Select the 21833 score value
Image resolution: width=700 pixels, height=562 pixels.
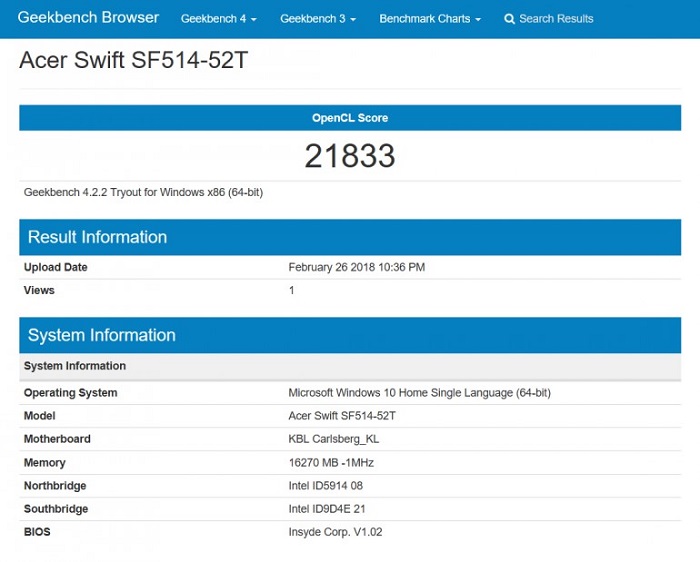(x=350, y=156)
